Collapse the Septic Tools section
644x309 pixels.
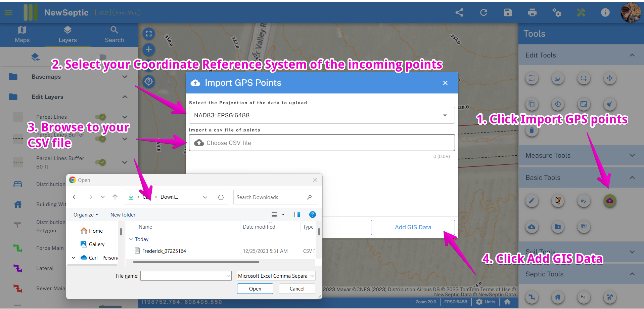[x=632, y=274]
